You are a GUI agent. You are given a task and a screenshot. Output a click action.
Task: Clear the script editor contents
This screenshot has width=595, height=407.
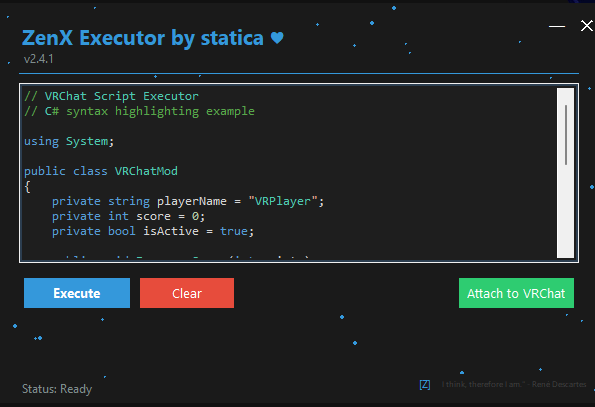187,293
